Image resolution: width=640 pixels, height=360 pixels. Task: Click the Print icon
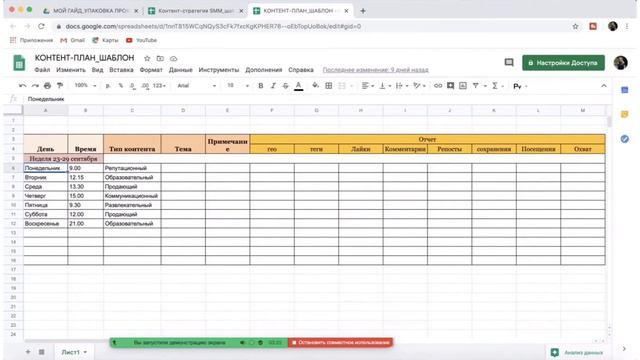[47, 86]
